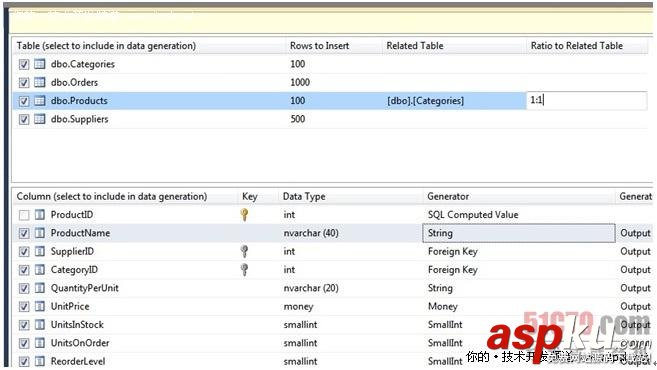Click the ProductName column icon
657x370 pixels.
pyautogui.click(x=40, y=233)
